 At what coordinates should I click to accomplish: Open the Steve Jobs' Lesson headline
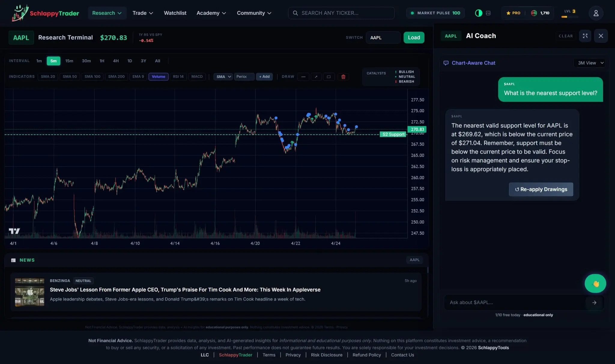tap(185, 290)
